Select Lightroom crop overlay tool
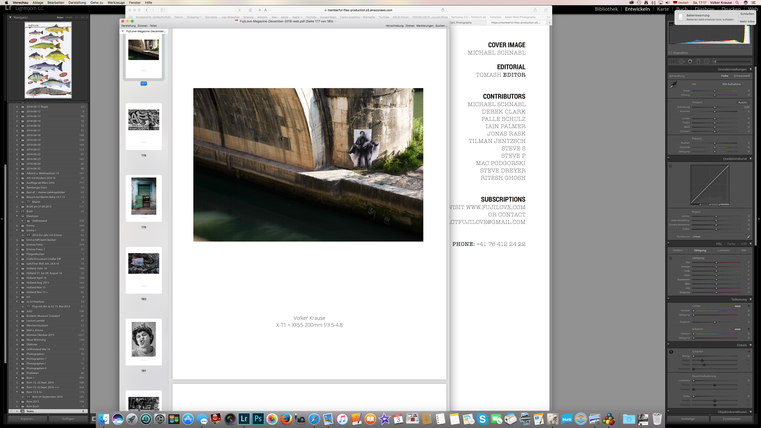Image resolution: width=761 pixels, height=428 pixels. [672, 62]
